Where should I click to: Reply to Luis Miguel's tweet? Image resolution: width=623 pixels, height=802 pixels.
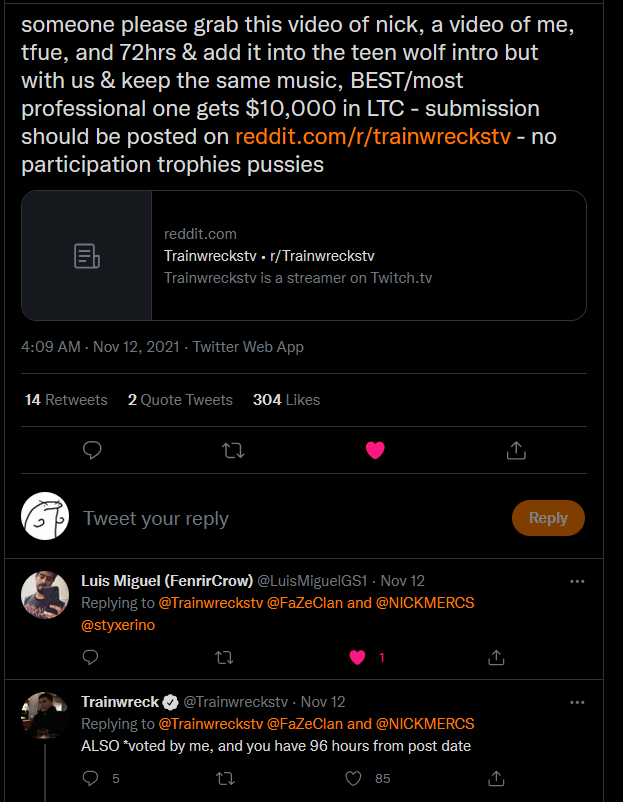[90, 657]
